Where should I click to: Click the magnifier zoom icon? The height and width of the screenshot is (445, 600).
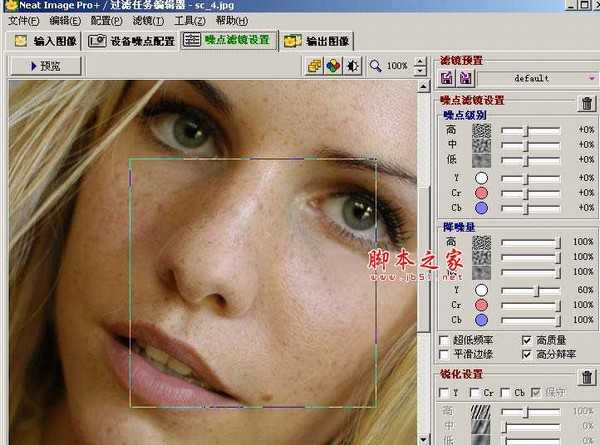[x=375, y=66]
